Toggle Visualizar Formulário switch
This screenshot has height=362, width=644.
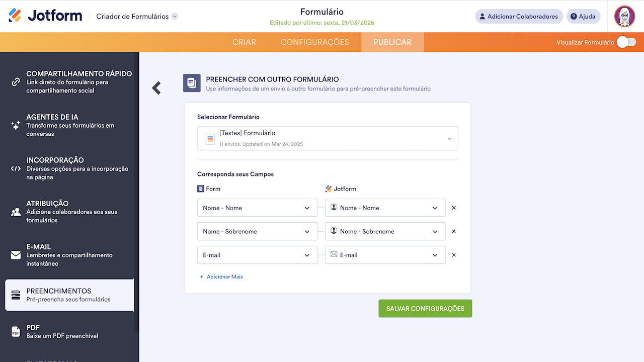coord(626,42)
